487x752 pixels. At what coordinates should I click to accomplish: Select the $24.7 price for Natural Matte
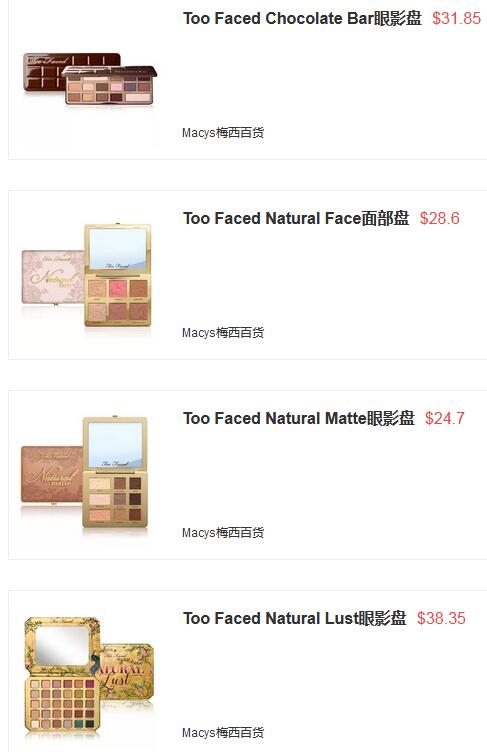click(x=445, y=419)
